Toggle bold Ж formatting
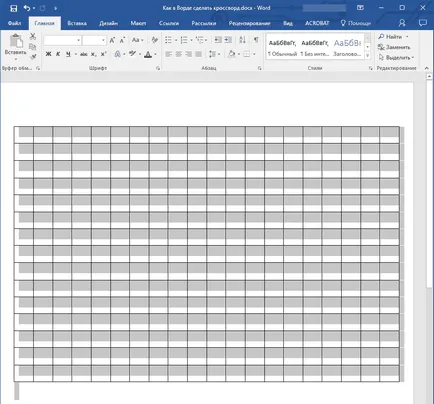Screen dimensions: 434x404 pos(48,54)
